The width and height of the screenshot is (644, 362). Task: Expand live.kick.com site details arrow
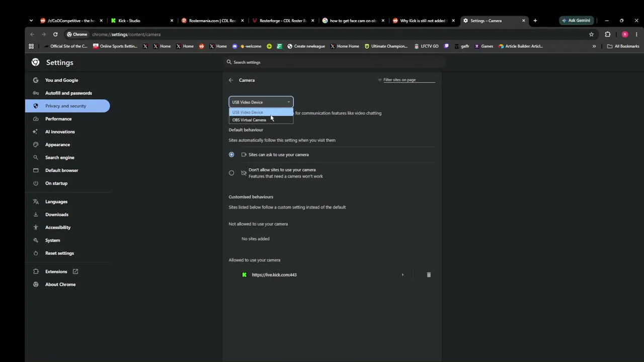[403, 275]
